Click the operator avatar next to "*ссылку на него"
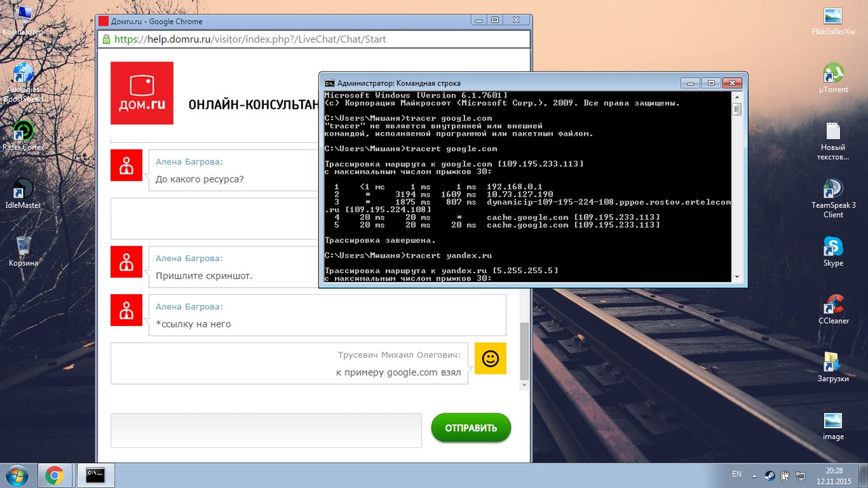Viewport: 868px width, 488px height. (126, 310)
